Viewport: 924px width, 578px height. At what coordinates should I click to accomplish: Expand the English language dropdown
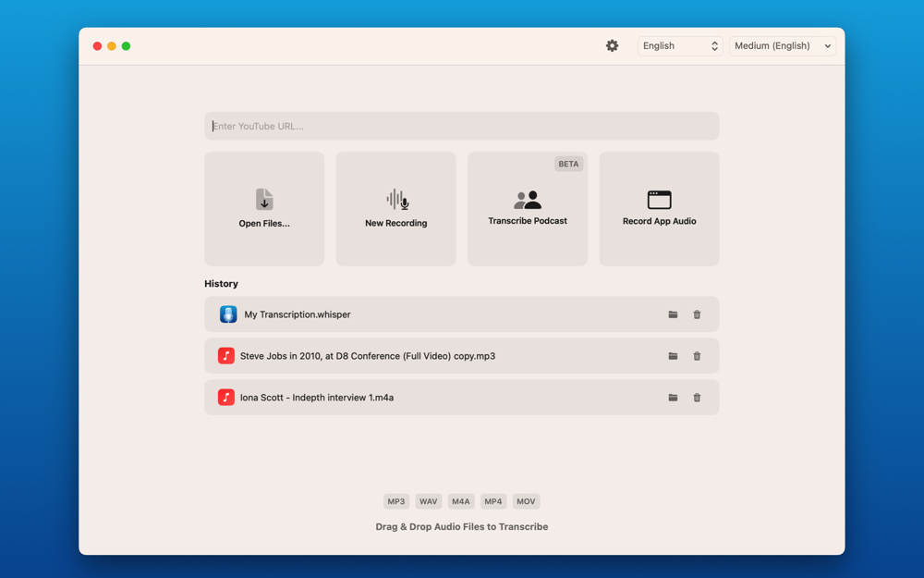(680, 45)
